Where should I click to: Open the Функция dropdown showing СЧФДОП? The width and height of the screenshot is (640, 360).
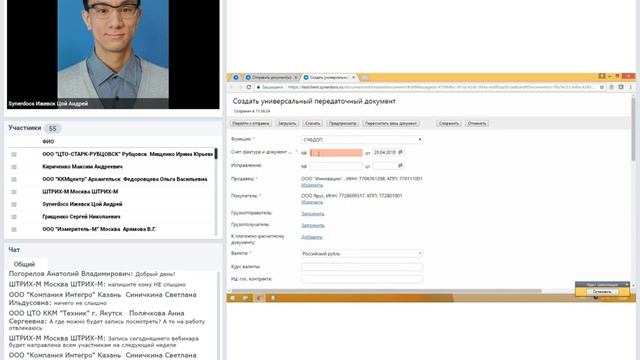[362, 140]
